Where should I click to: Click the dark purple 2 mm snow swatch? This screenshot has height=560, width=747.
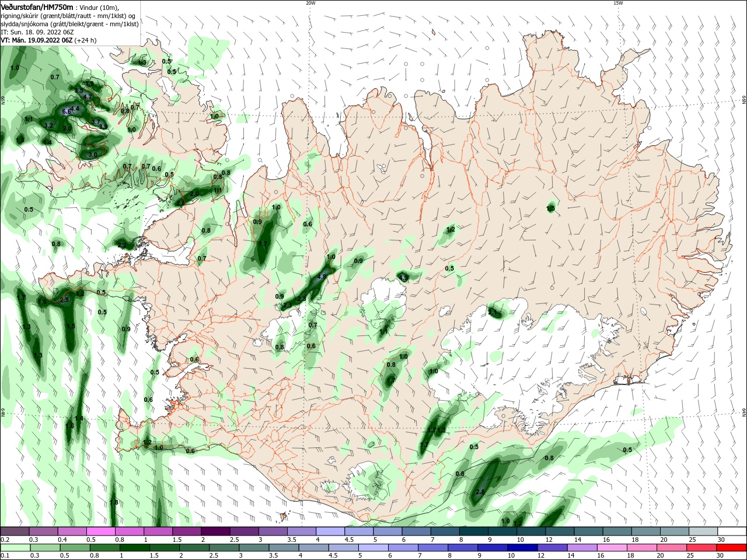click(215, 531)
